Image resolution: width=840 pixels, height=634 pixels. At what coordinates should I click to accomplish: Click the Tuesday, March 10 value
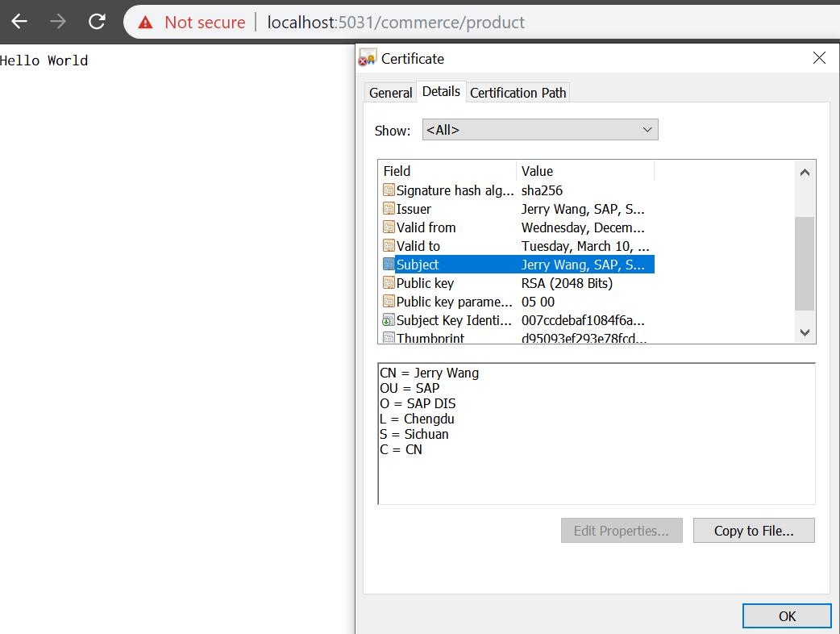[x=585, y=246]
